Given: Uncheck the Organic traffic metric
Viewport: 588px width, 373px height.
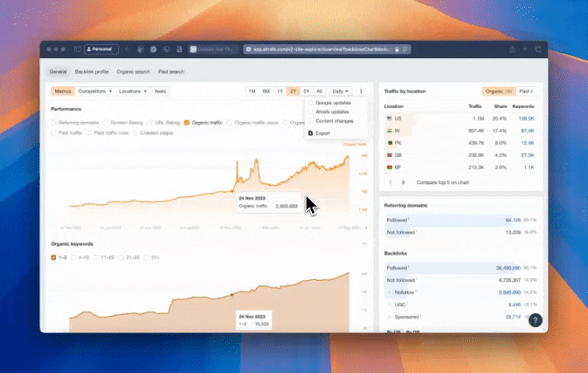Looking at the screenshot, I should click(x=187, y=122).
